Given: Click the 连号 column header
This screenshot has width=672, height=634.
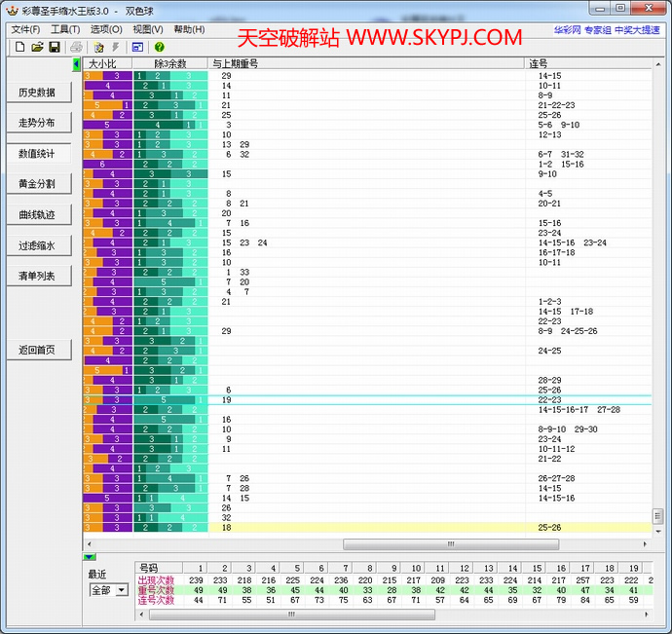Looking at the screenshot, I should pos(538,63).
